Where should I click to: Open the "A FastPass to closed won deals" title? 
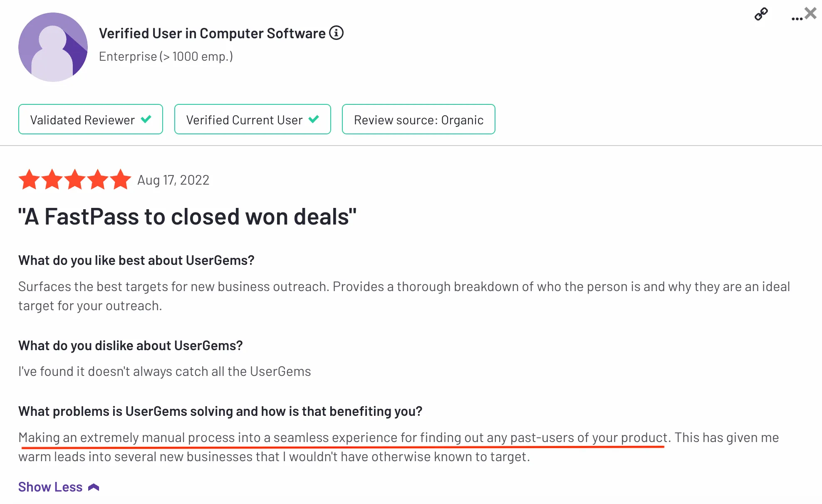pyautogui.click(x=187, y=217)
